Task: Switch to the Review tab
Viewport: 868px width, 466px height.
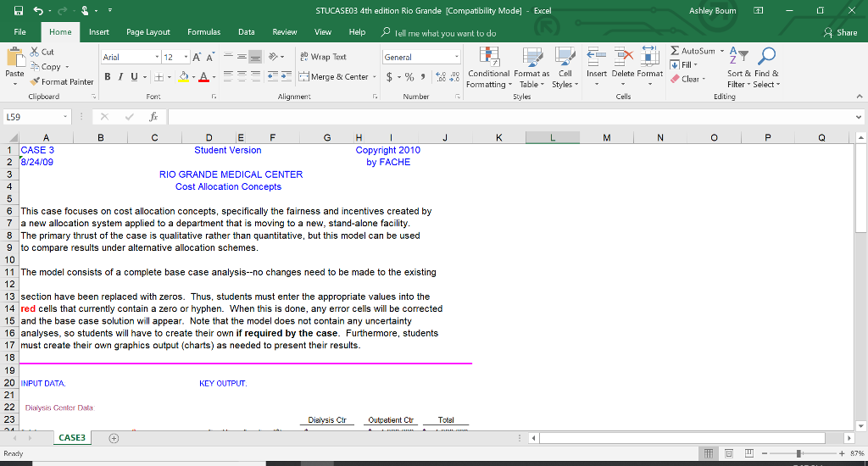Action: (285, 32)
